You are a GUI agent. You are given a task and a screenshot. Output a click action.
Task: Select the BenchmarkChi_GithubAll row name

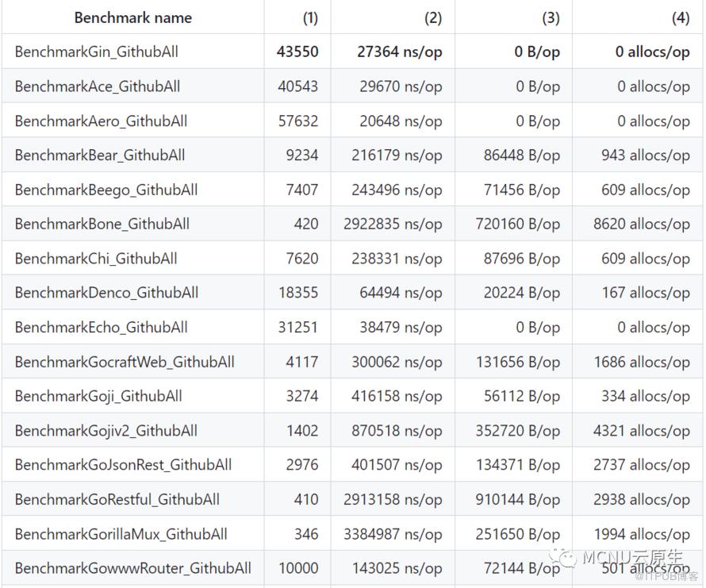(95, 259)
